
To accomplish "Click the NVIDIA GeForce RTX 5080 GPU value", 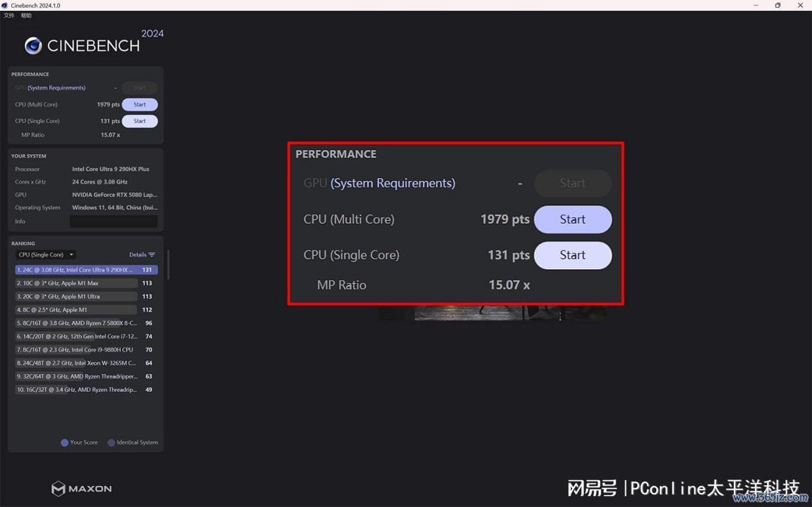I will click(115, 195).
